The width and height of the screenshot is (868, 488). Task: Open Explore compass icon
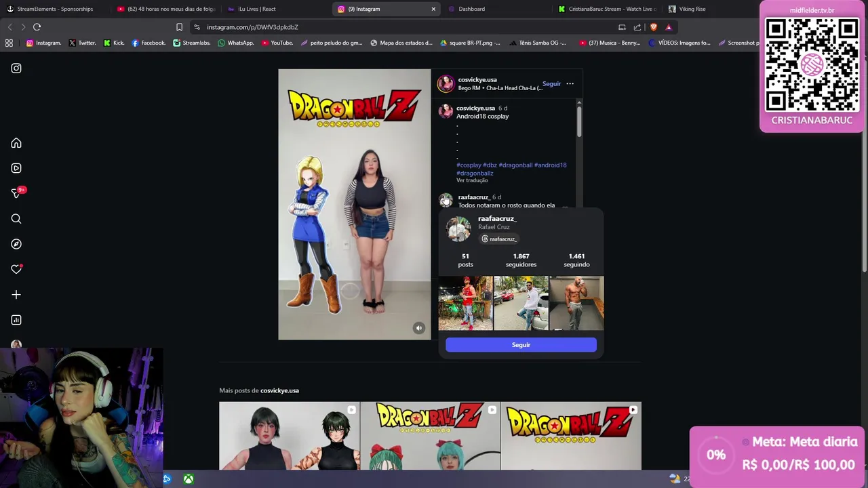click(16, 244)
